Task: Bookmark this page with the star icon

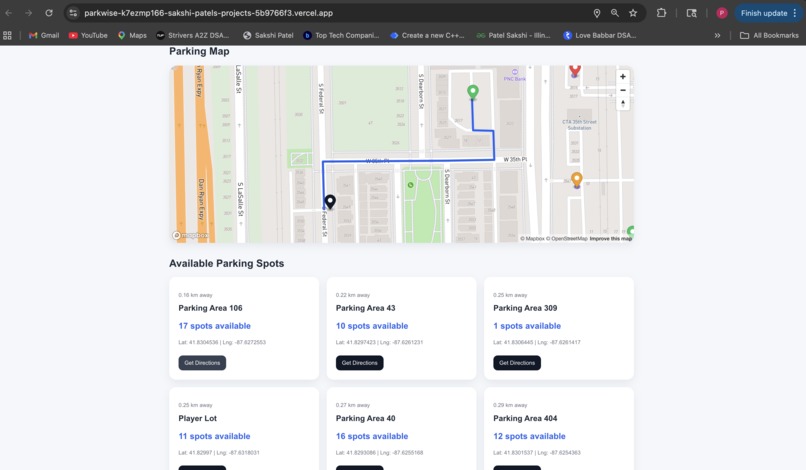Action: tap(633, 13)
